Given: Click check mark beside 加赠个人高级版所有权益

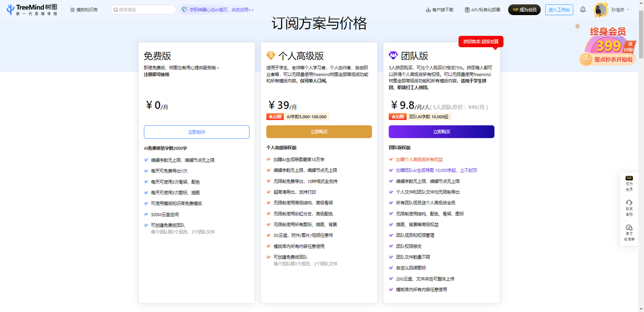Looking at the screenshot, I should [391, 160].
